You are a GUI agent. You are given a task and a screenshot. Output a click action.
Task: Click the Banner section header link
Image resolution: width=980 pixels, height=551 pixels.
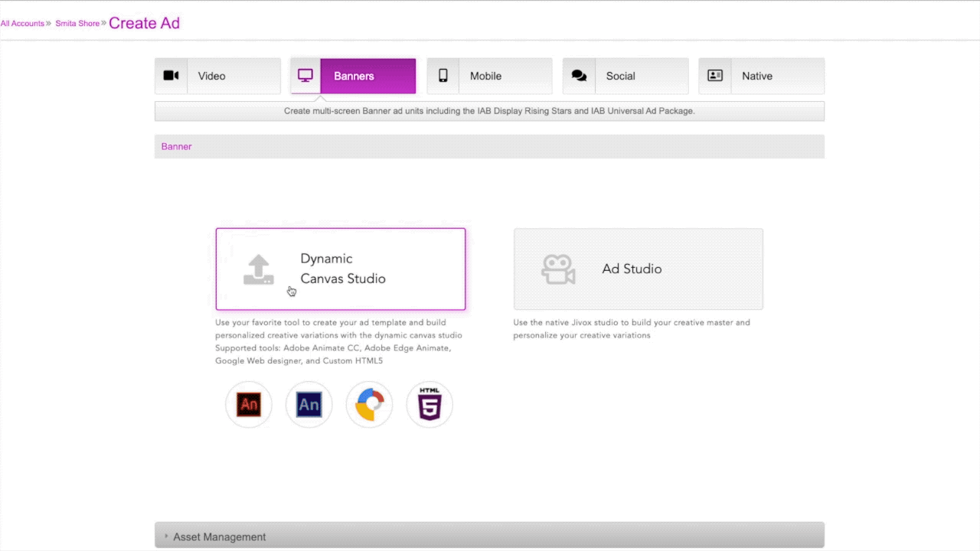click(176, 146)
